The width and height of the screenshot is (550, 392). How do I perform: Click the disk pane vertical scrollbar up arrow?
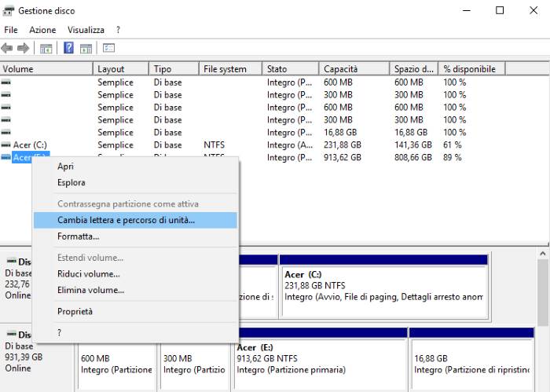click(x=543, y=254)
